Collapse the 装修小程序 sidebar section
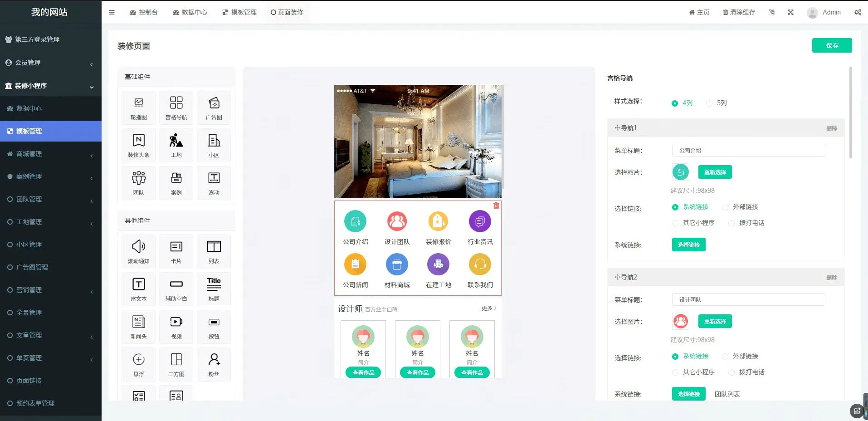 pyautogui.click(x=50, y=86)
